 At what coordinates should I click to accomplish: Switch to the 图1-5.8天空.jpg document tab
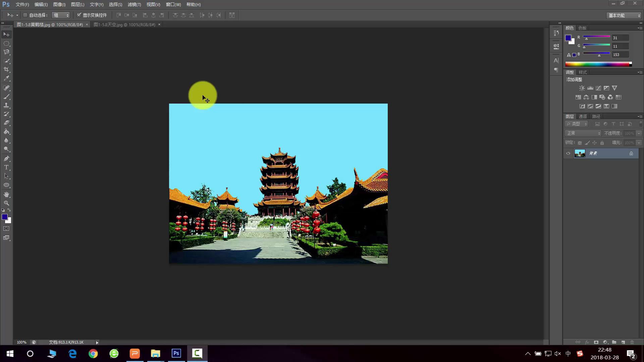(x=124, y=24)
